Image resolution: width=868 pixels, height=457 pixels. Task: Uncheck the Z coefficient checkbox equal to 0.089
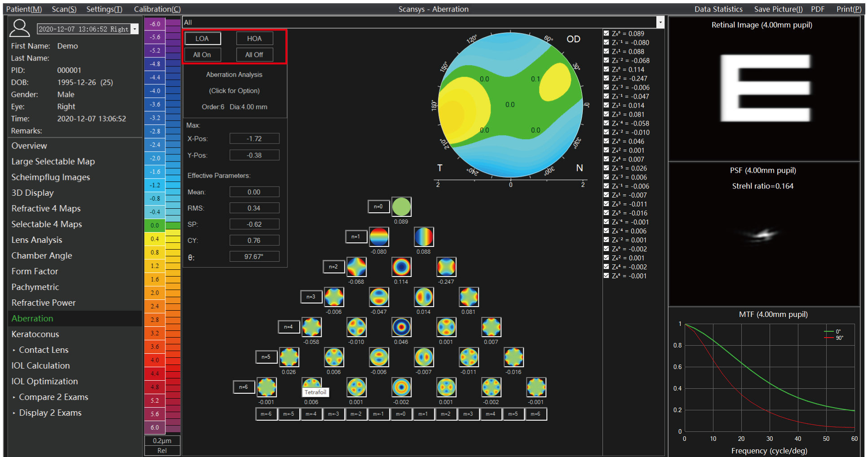tap(607, 33)
